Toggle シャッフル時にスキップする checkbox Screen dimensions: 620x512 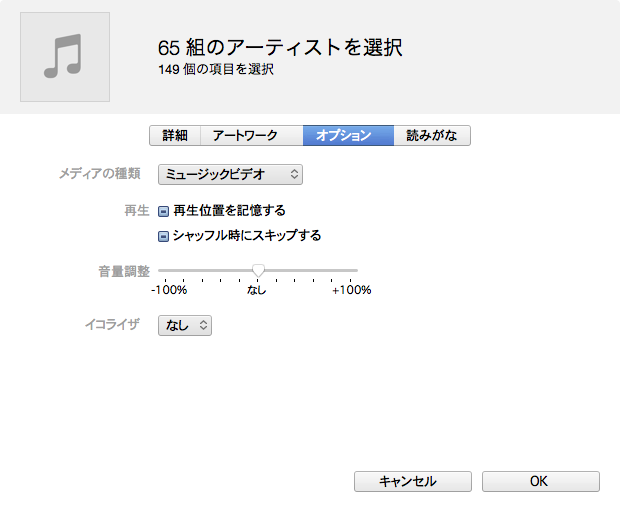164,236
